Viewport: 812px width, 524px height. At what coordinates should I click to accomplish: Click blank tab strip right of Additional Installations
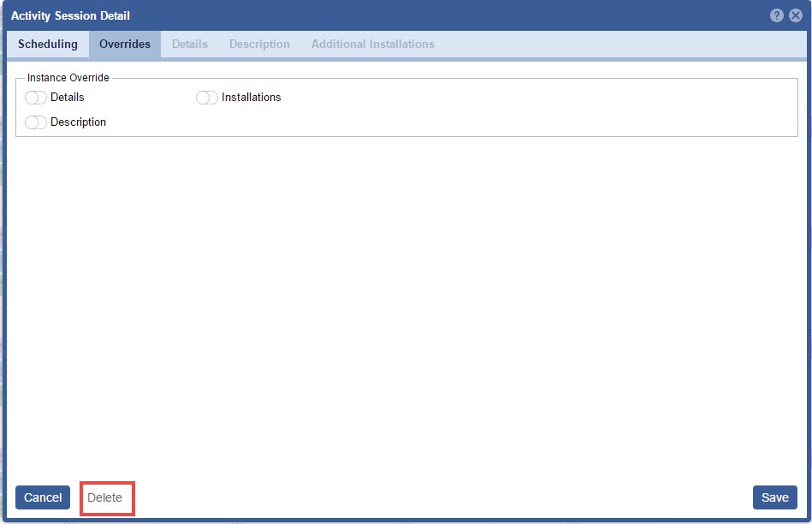tap(616, 45)
